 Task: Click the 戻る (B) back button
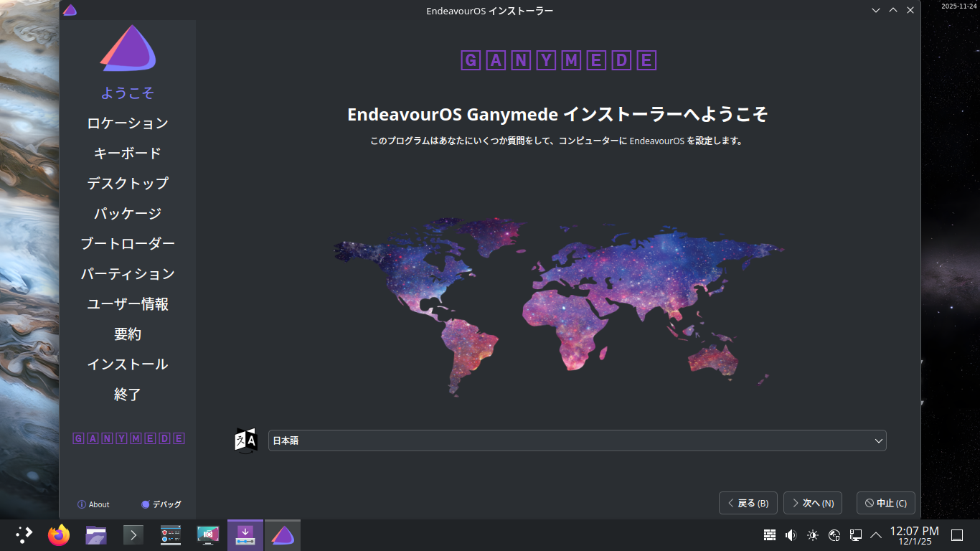coord(748,503)
